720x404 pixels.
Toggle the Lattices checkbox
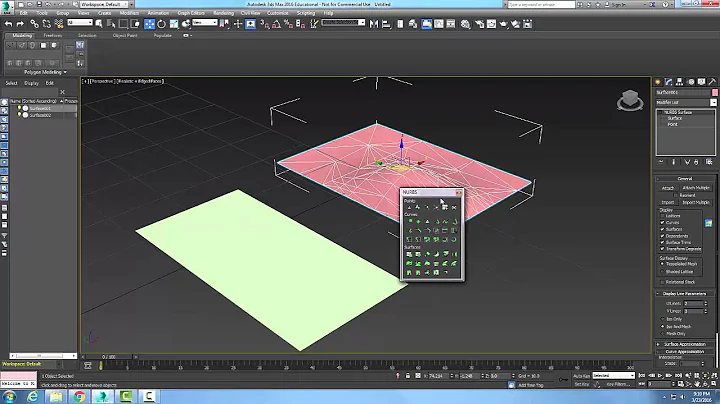point(663,216)
